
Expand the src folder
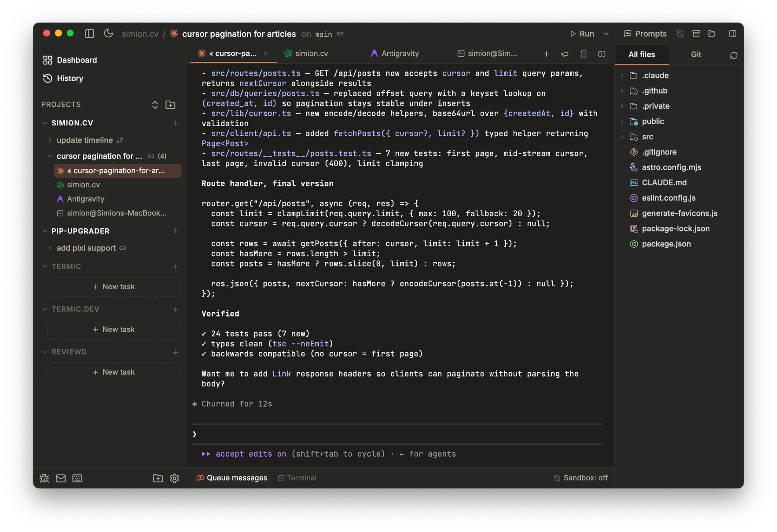[622, 136]
